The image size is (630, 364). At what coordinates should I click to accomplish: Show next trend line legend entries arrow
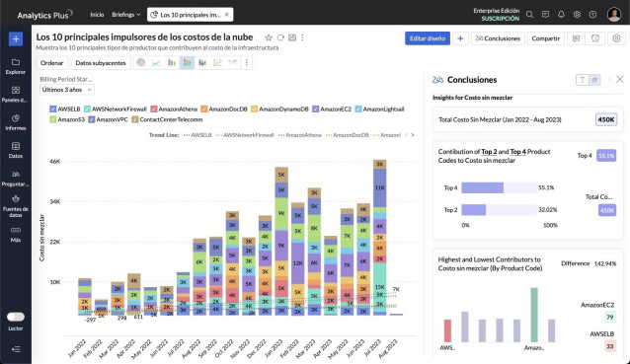pos(413,135)
